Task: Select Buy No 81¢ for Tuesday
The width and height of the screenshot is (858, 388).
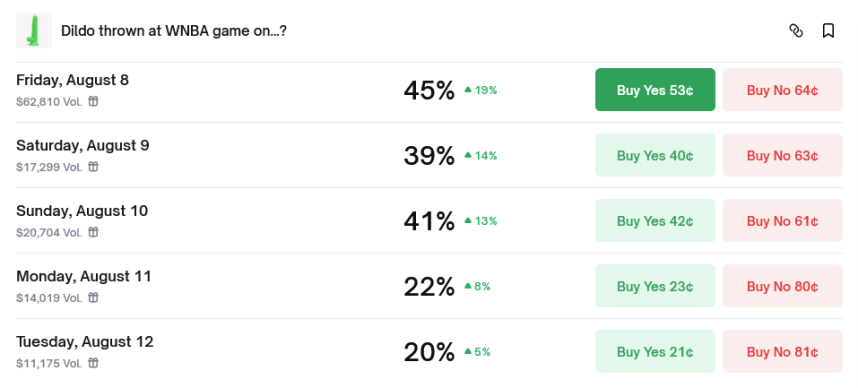Action: coord(782,351)
